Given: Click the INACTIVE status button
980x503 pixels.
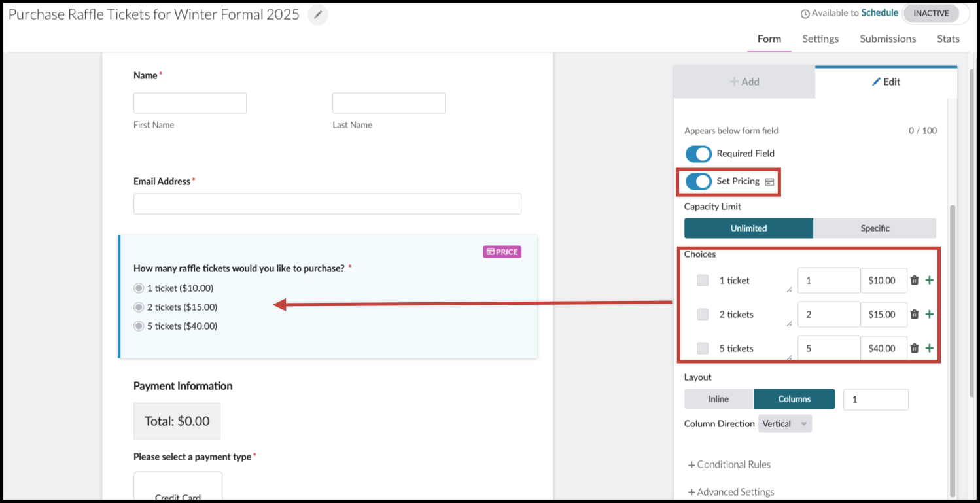Looking at the screenshot, I should click(931, 14).
